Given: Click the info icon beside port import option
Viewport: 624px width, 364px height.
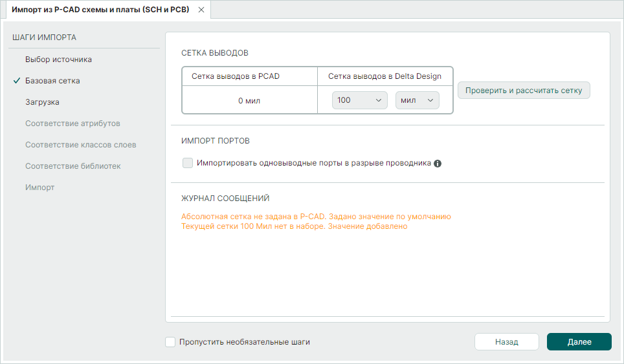Looking at the screenshot, I should 438,164.
